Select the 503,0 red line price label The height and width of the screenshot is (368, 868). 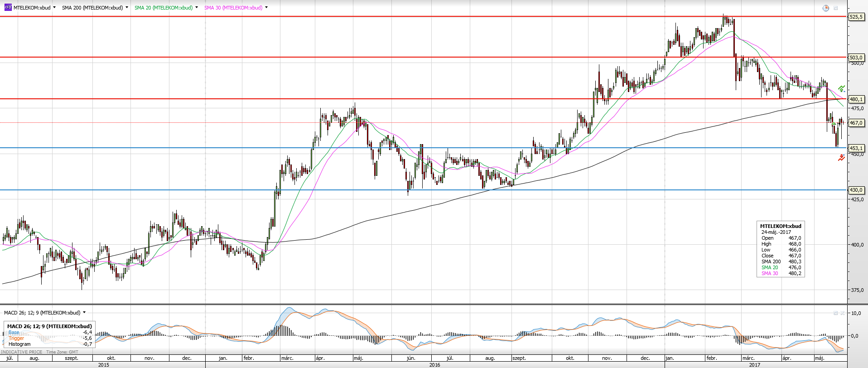[856, 58]
